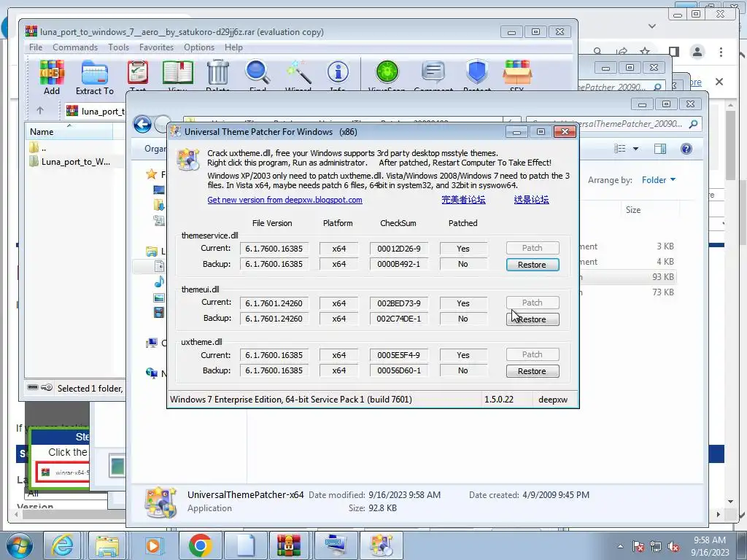
Task: Restore uxtheme.dll from backup
Action: [532, 371]
